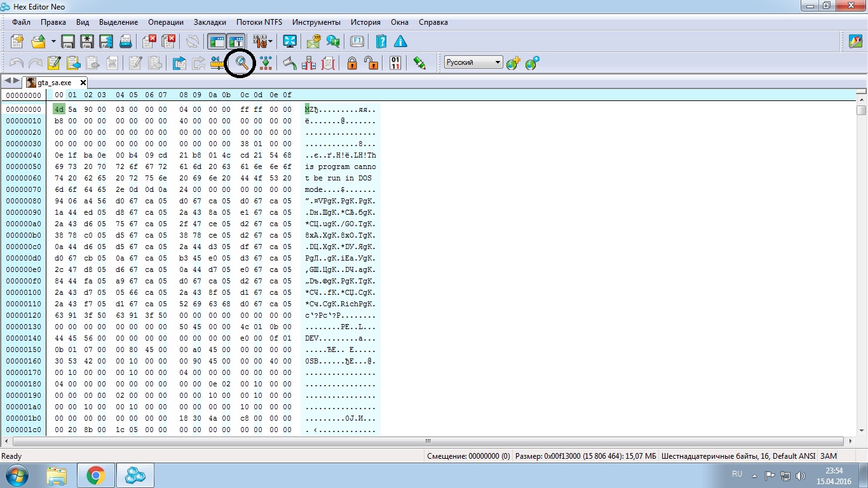Screen dimensions: 868x488
Task: Click the printer icon in toolbar
Action: click(125, 42)
